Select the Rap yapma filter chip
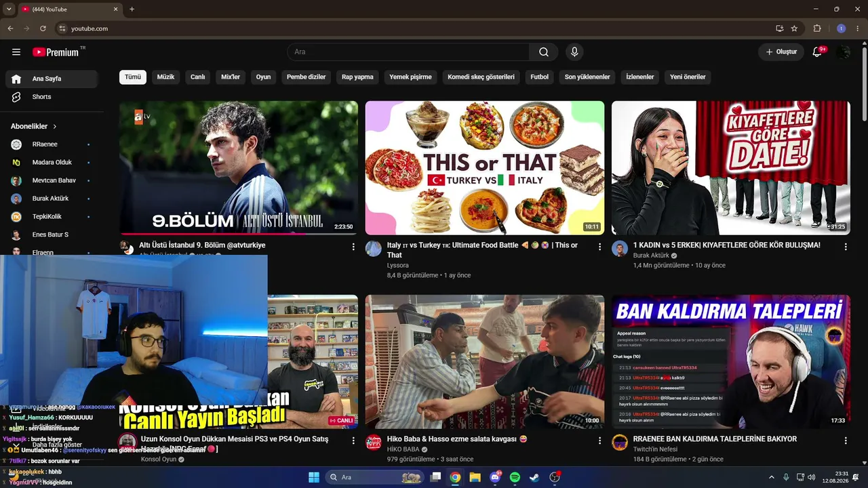The image size is (868, 488). tap(357, 77)
